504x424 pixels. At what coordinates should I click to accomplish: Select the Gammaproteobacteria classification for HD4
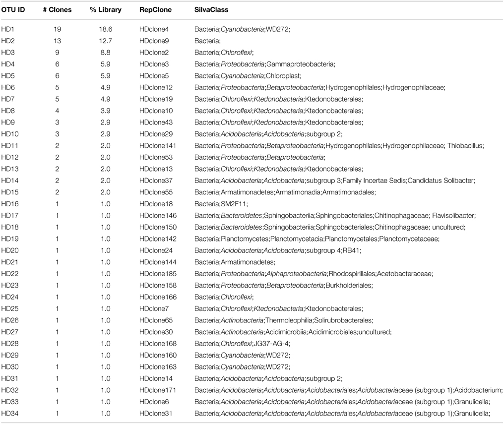coord(301,64)
